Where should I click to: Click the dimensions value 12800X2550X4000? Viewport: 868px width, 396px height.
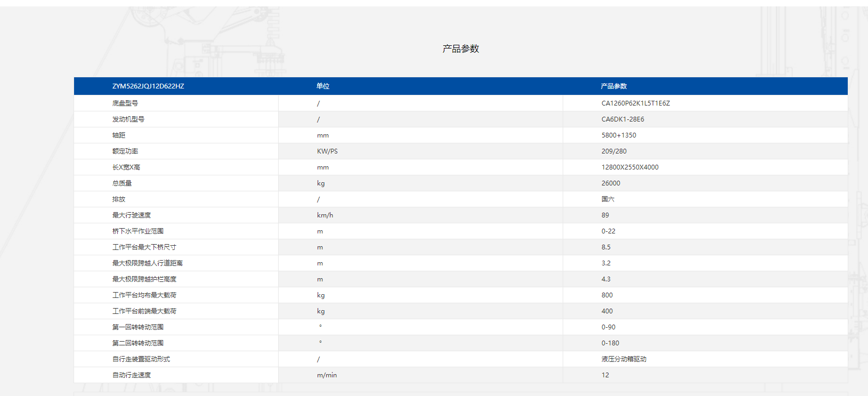[x=630, y=167]
